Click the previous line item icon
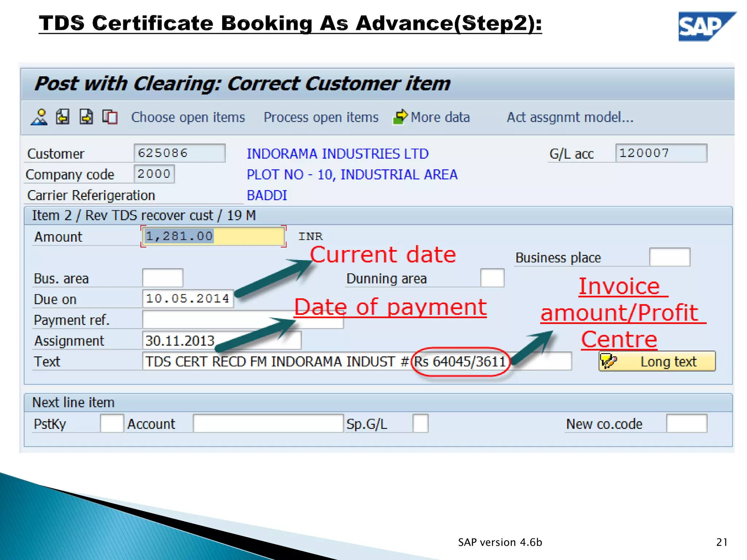 click(x=62, y=117)
